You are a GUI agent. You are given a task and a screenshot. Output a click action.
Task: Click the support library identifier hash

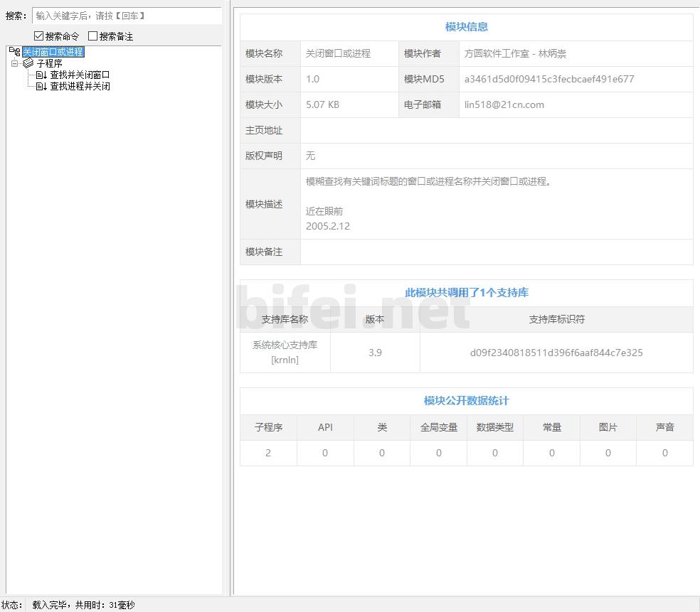[556, 353]
